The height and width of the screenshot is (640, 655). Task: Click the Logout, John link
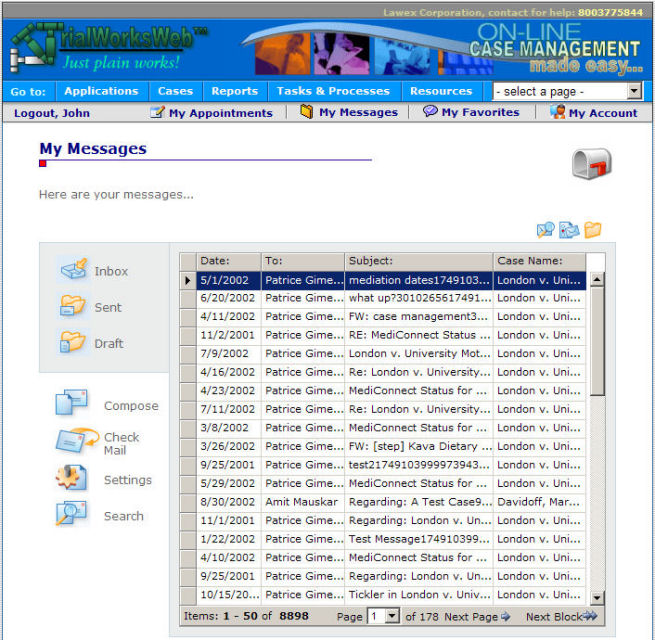52,113
